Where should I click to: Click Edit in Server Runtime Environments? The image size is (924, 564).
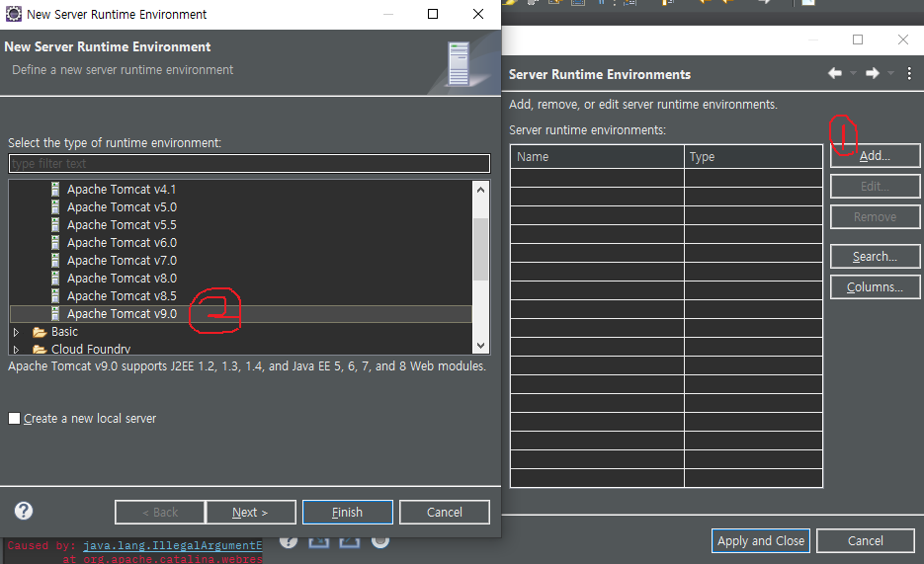pos(876,187)
